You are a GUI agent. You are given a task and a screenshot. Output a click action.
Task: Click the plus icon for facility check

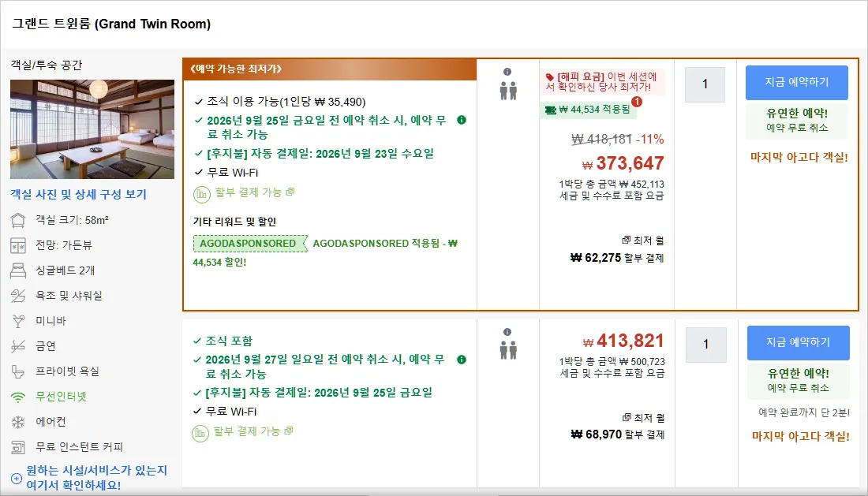(x=17, y=479)
